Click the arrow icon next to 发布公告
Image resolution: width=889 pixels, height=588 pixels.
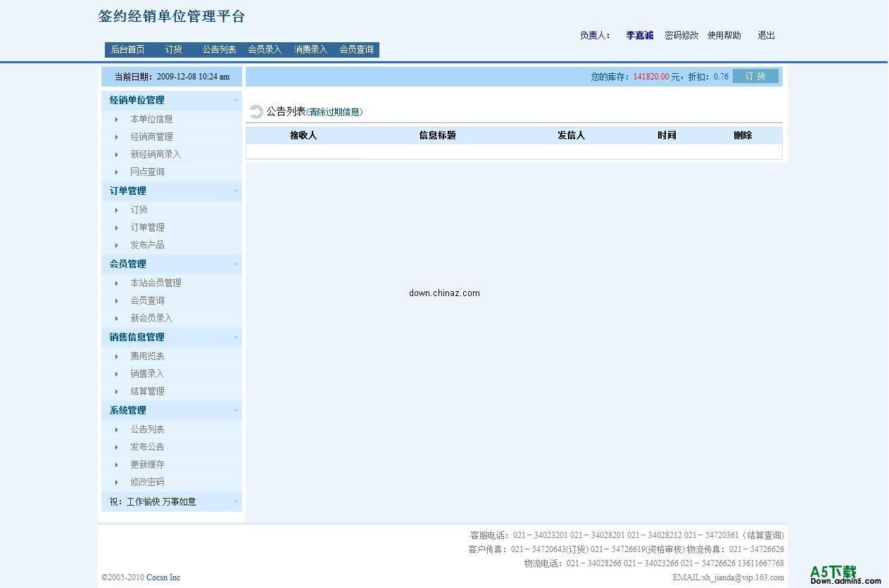[x=116, y=447]
